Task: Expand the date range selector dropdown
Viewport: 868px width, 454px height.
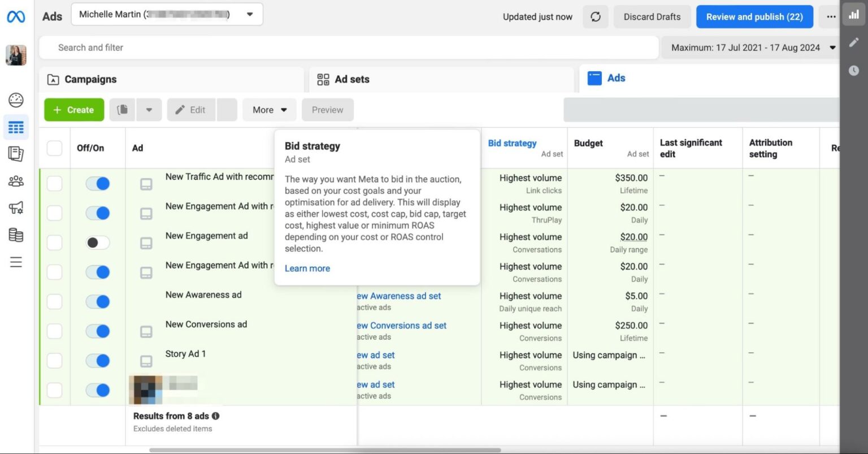Action: point(833,47)
